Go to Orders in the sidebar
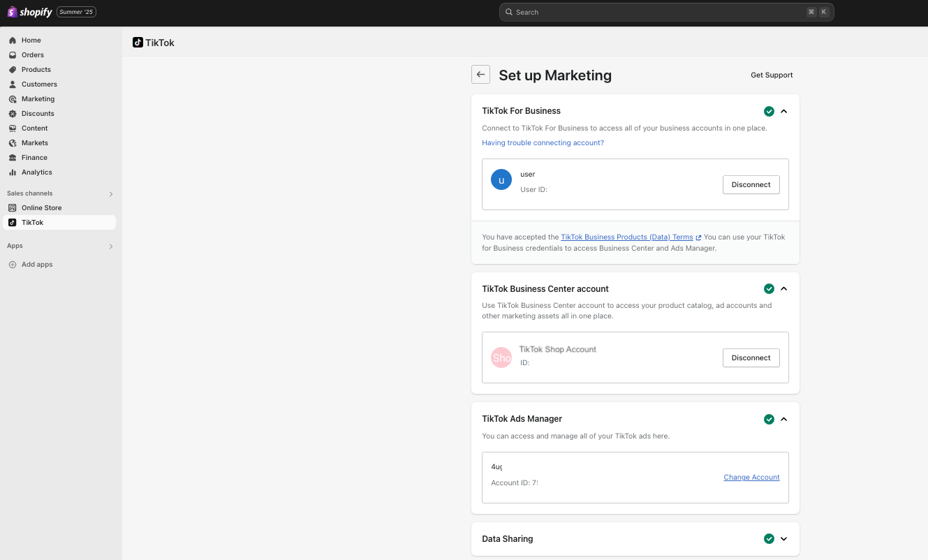 [33, 55]
